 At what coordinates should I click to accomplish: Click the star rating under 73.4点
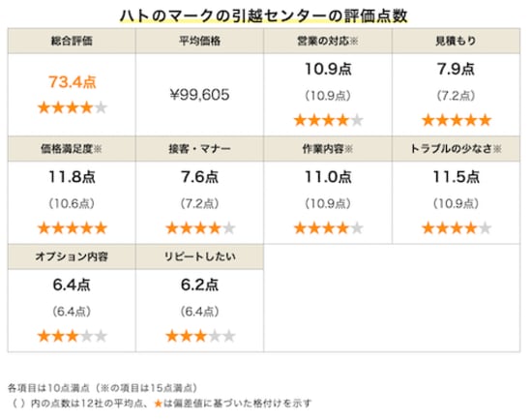pos(73,107)
